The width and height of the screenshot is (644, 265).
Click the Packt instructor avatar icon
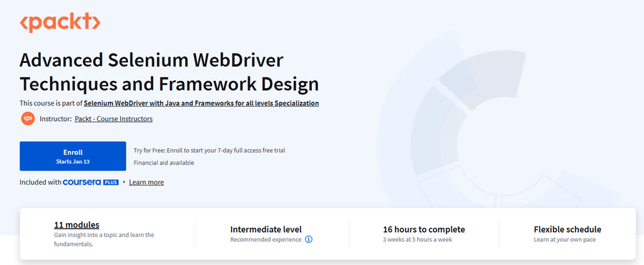coord(28,119)
